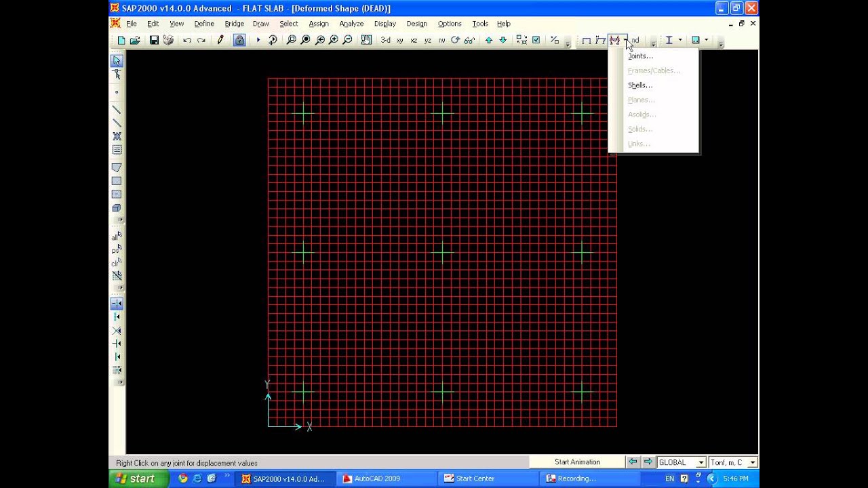868x488 pixels.
Task: Move down in list with down arrow
Action: pos(502,41)
